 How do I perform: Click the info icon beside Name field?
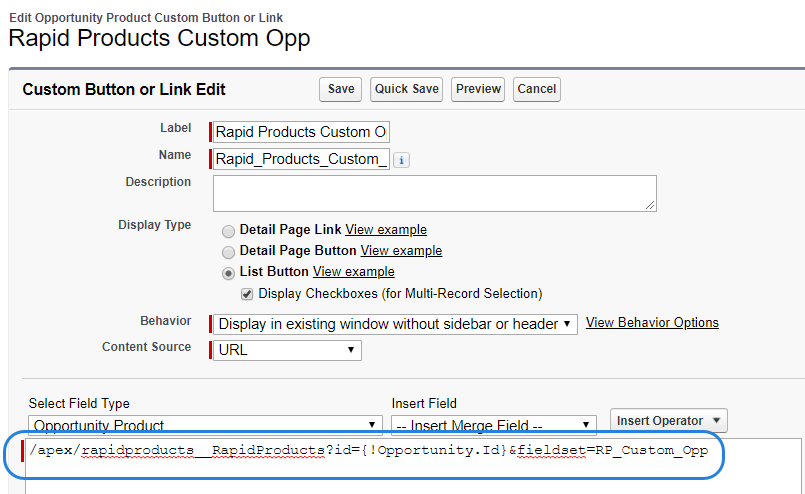point(401,160)
